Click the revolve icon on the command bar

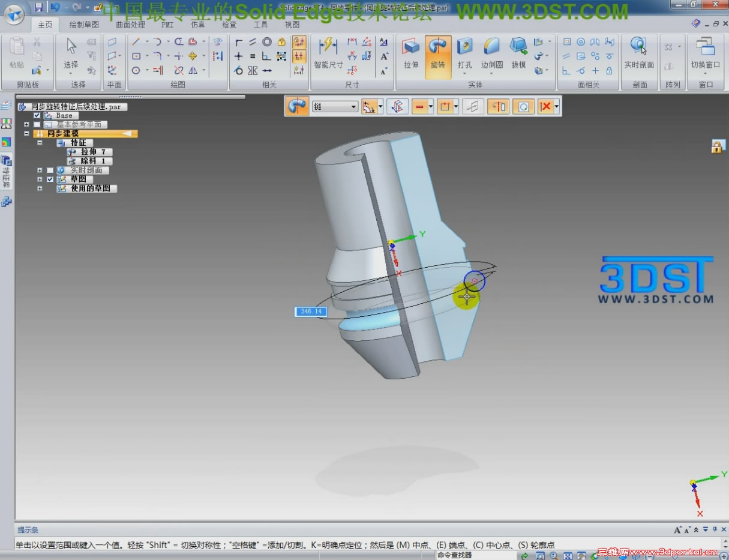click(x=297, y=106)
